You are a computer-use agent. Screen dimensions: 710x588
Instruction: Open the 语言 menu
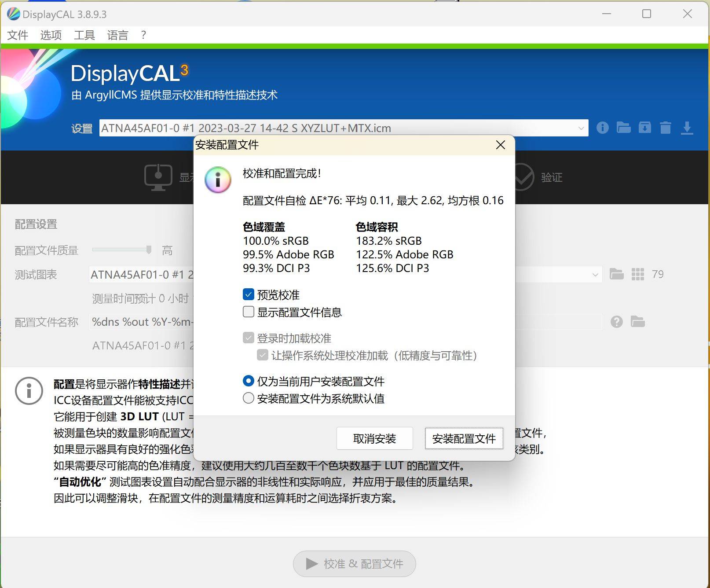click(x=117, y=35)
